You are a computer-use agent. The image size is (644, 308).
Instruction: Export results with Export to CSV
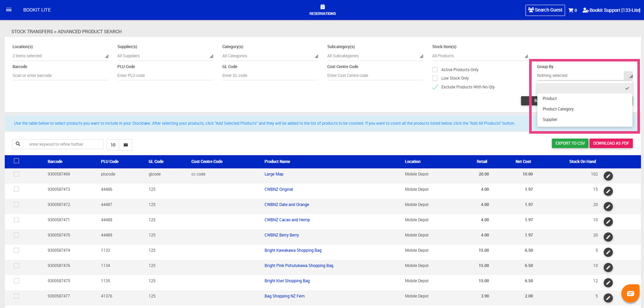(570, 143)
